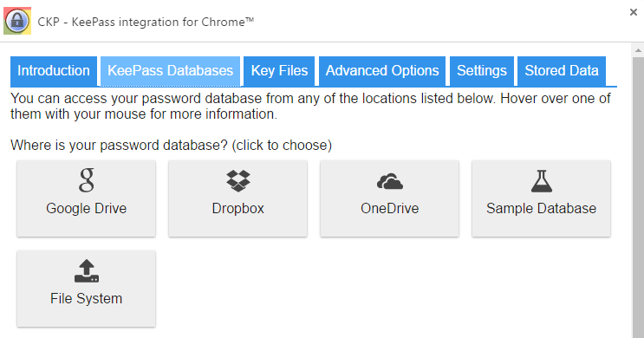Click the scrollbar up arrow
The height and width of the screenshot is (338, 644).
click(638, 51)
